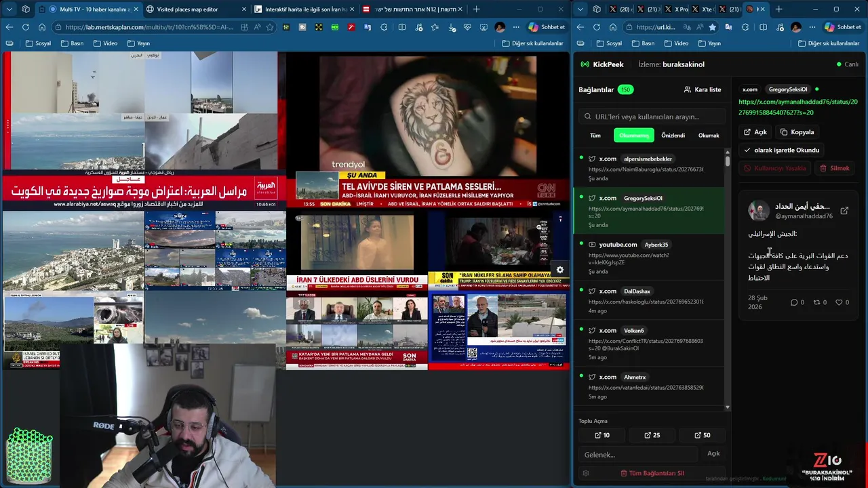Select the alpersismebebekler link row
Screen dimensions: 868x488
point(650,168)
